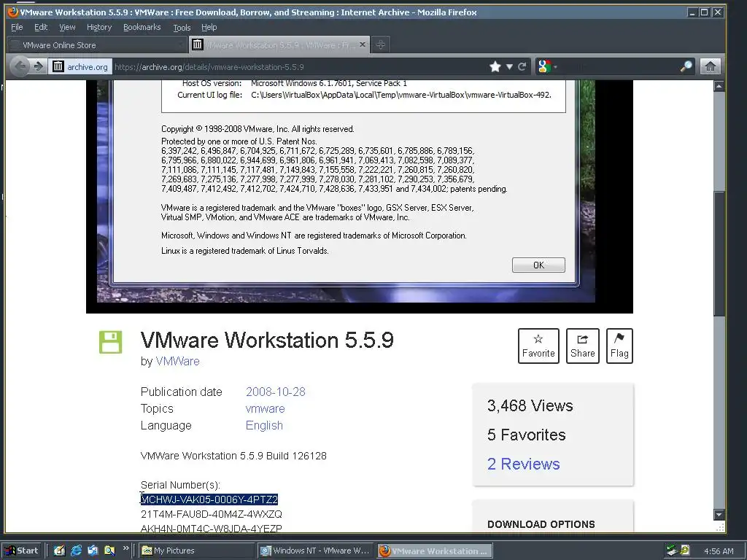Expand the Quick Launch overflow chevron
Image resolution: width=747 pixels, height=560 pixels.
(x=125, y=548)
